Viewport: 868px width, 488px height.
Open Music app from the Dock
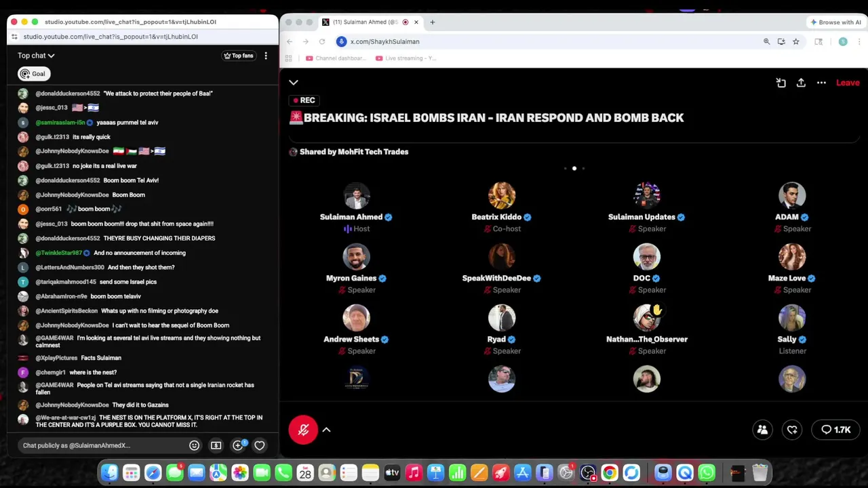(414, 472)
